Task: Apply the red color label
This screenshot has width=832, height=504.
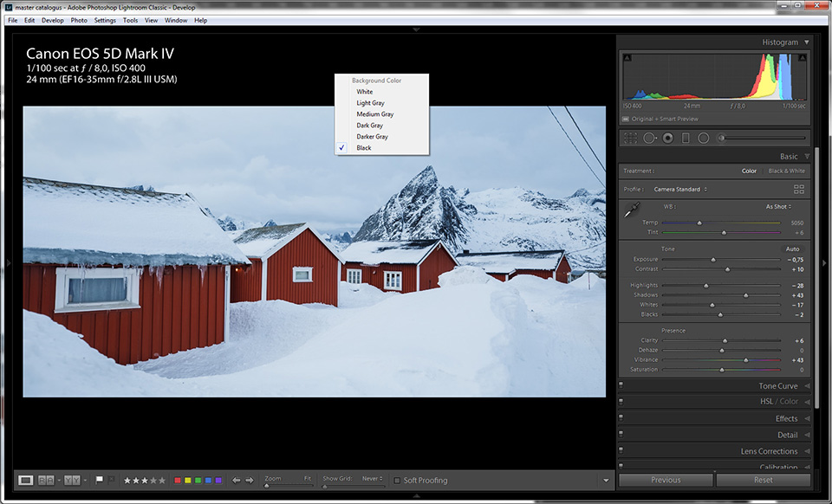Action: click(x=178, y=480)
